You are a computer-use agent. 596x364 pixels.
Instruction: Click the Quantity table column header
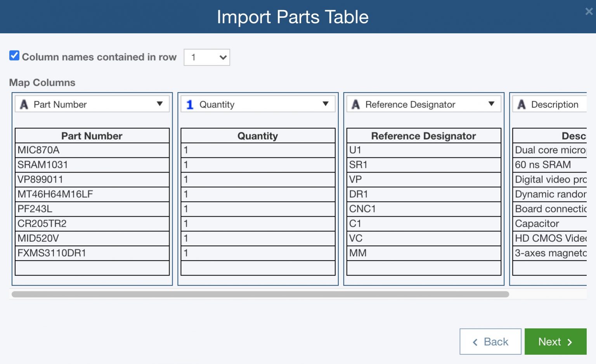click(x=258, y=136)
